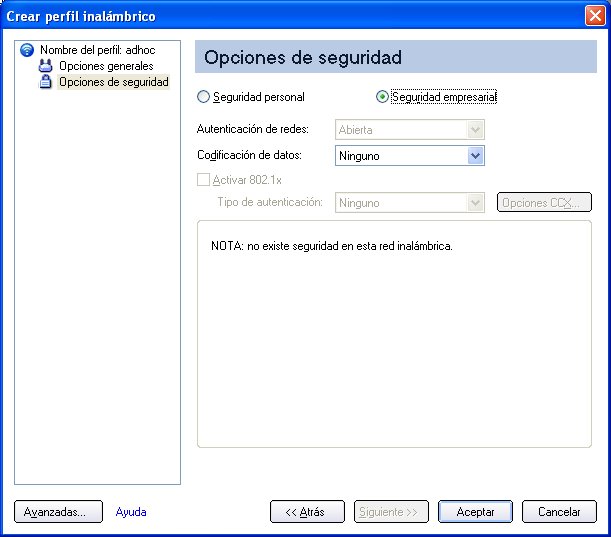Image resolution: width=611 pixels, height=537 pixels.
Task: Click the Opciones CCX... button
Action: pos(544,202)
